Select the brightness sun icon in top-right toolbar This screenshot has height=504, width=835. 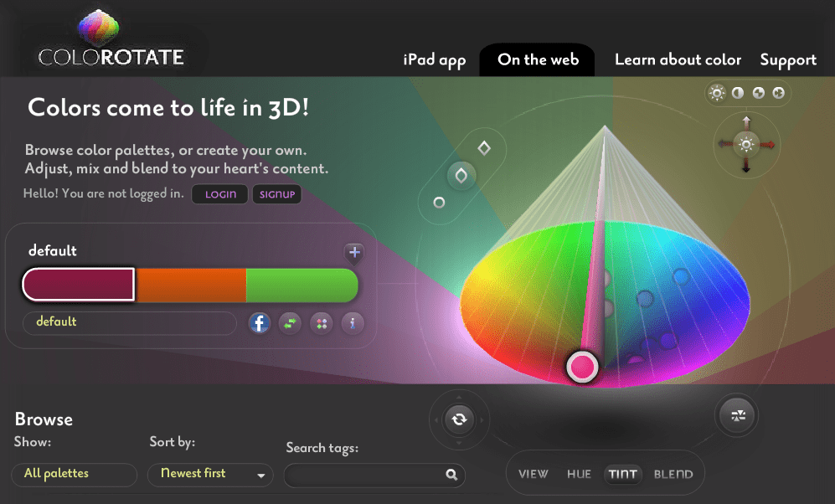coord(717,93)
